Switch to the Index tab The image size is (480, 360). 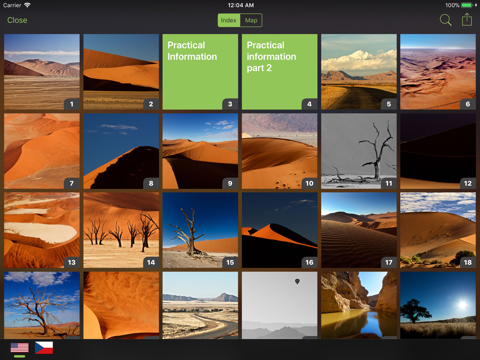[x=229, y=20]
